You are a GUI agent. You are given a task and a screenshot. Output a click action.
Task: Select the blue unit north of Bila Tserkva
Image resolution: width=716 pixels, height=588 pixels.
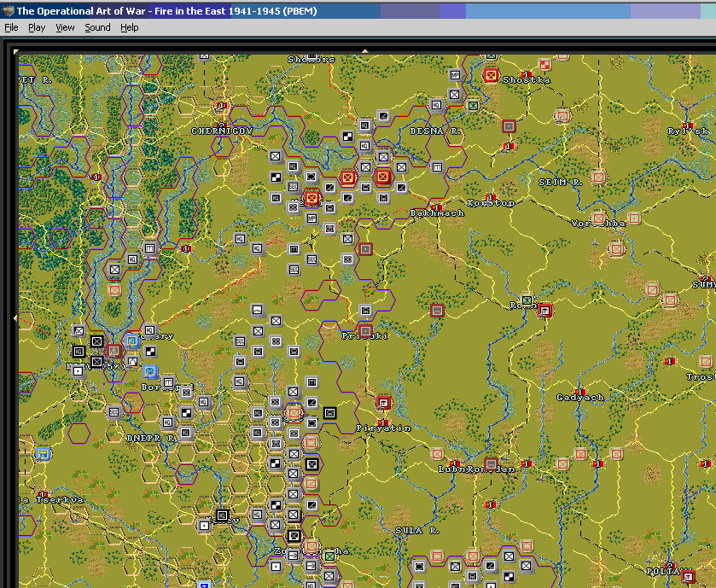[44, 453]
